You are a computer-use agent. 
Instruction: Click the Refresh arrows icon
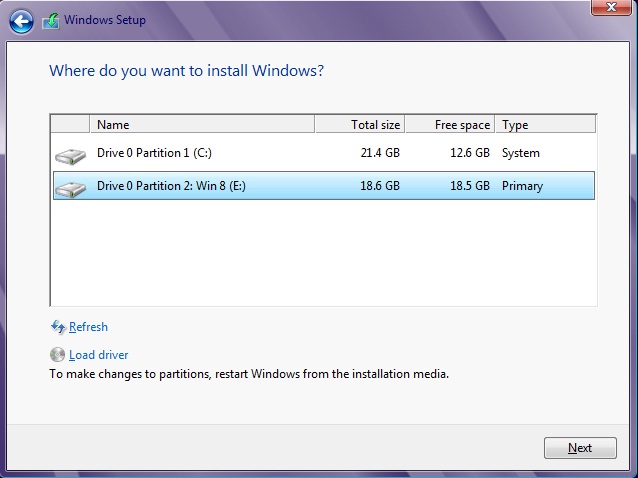point(58,327)
